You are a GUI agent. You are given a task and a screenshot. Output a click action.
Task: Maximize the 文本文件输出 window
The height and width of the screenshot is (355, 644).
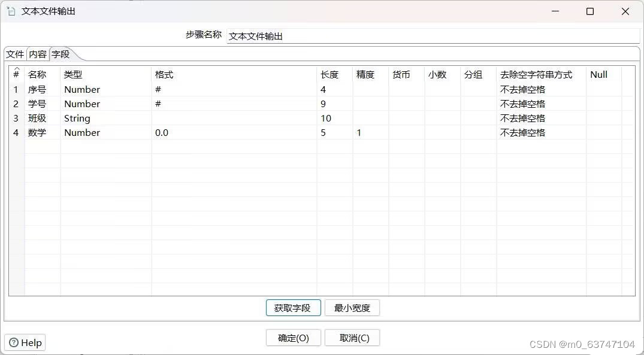click(x=590, y=11)
